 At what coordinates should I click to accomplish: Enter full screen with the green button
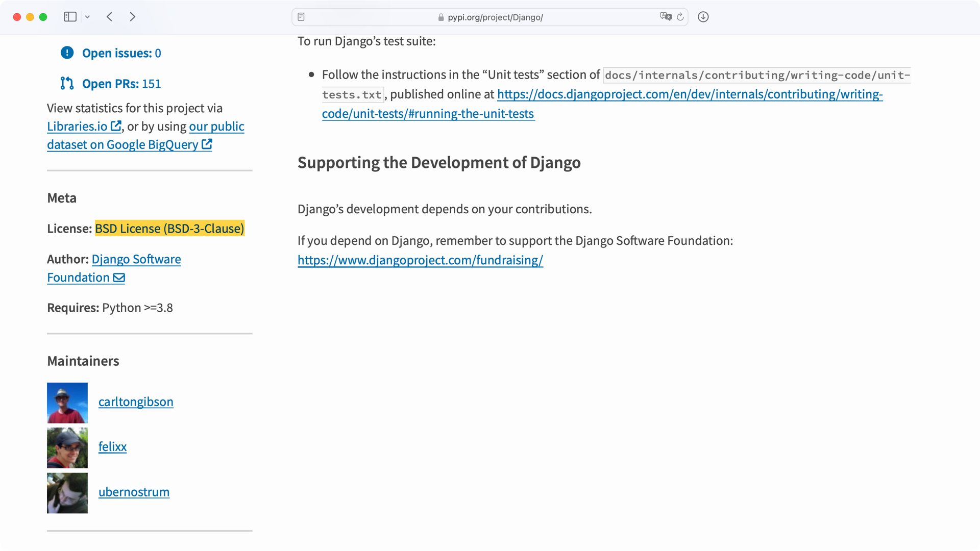point(43,17)
